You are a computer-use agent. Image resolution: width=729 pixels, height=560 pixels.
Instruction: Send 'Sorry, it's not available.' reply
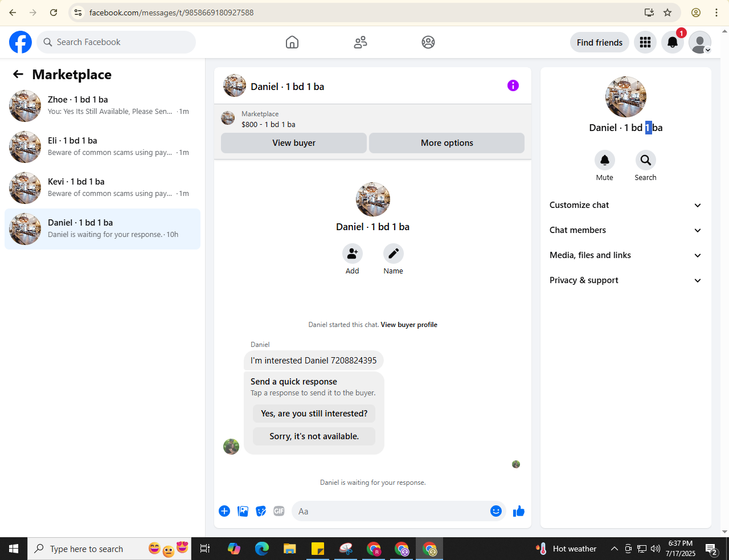click(x=314, y=436)
